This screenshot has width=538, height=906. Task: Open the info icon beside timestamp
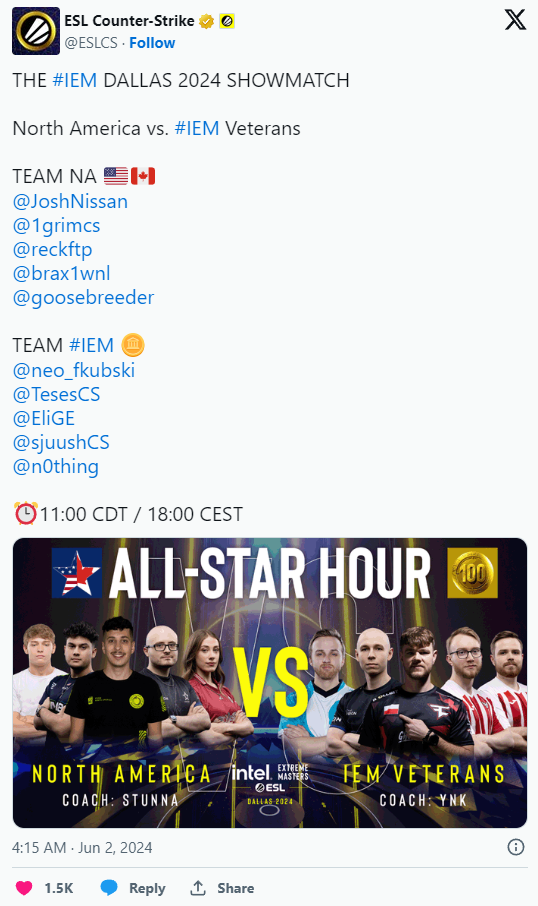pyautogui.click(x=515, y=847)
